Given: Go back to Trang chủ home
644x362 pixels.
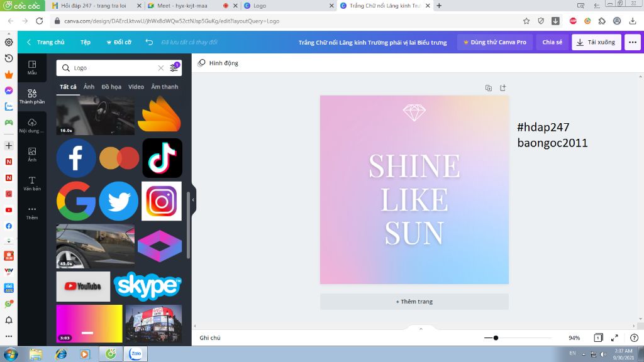Looking at the screenshot, I should (x=45, y=42).
